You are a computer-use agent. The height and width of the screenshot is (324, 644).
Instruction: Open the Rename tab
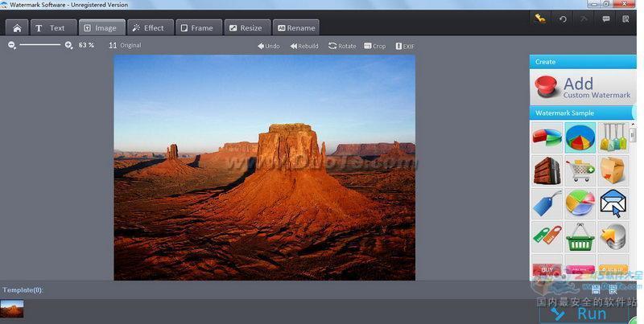[x=295, y=28]
